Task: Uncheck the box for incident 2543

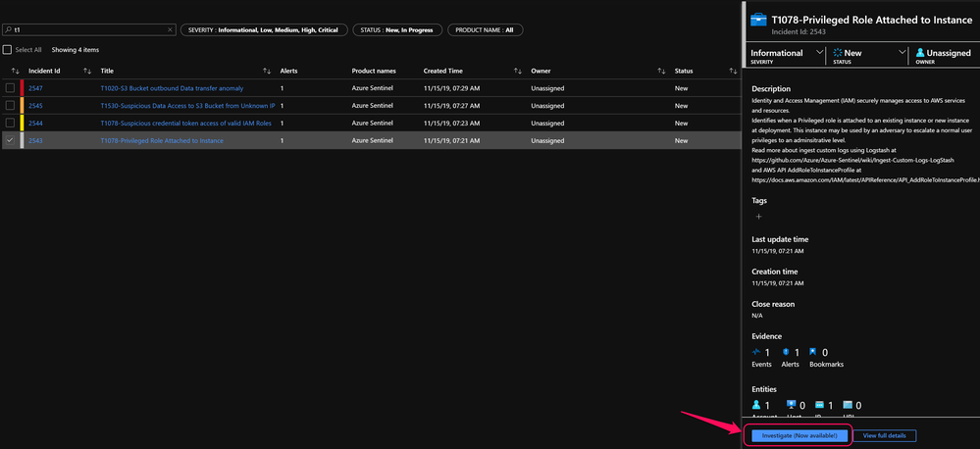Action: tap(10, 140)
